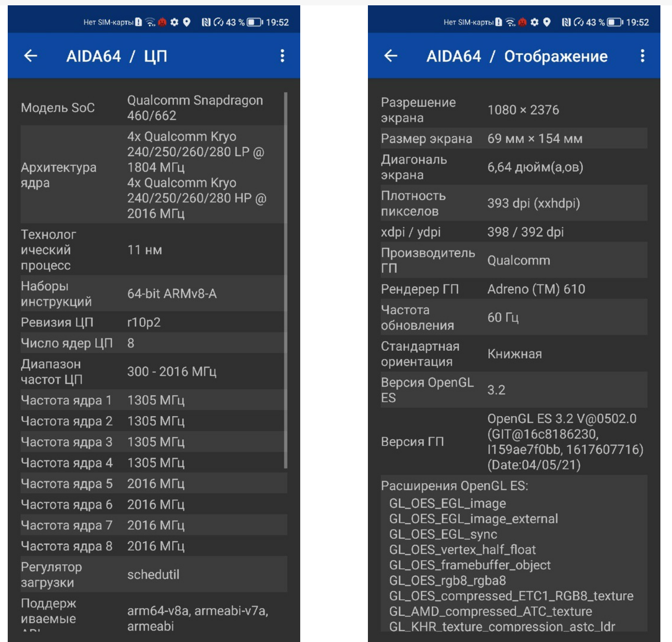
Task: Tap the 'Версия OpenGL ES' row label
Action: 427,390
